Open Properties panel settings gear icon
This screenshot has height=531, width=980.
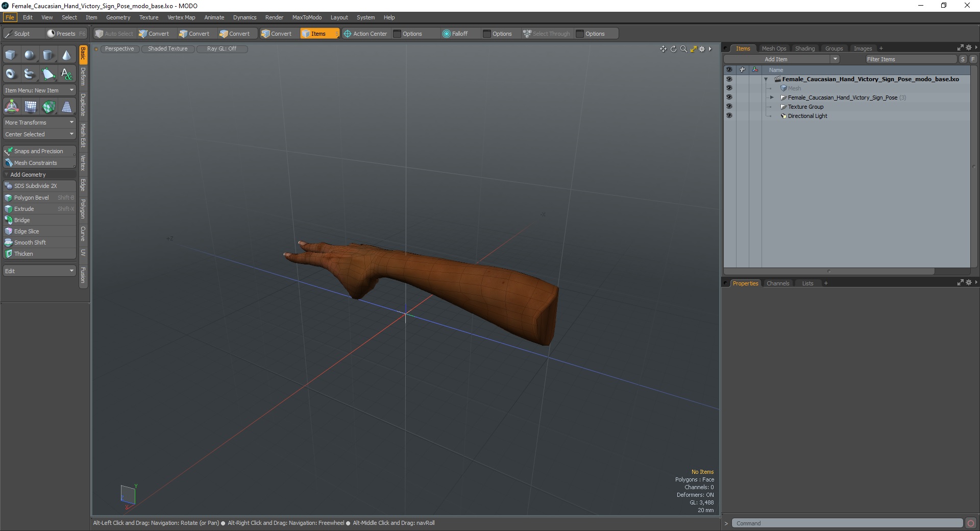(969, 282)
